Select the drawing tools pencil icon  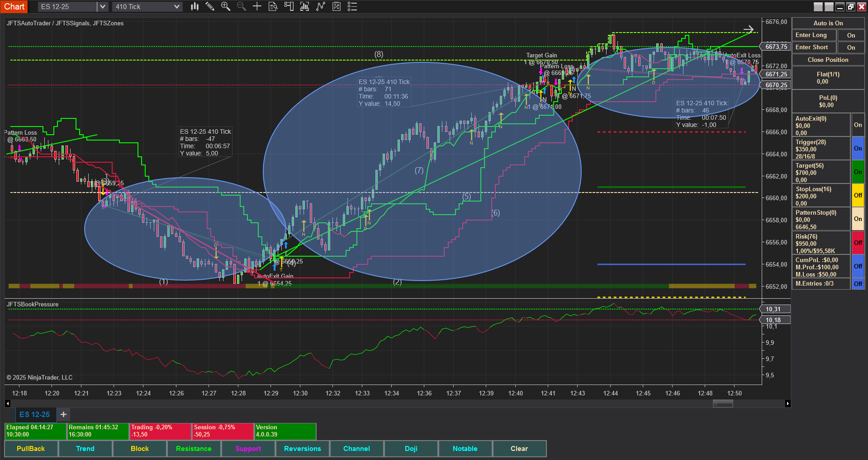(x=210, y=6)
